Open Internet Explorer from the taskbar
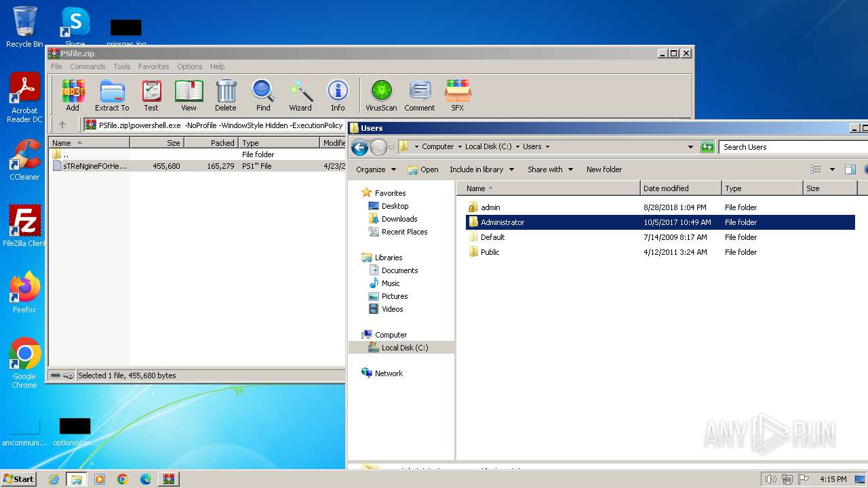 (54, 479)
